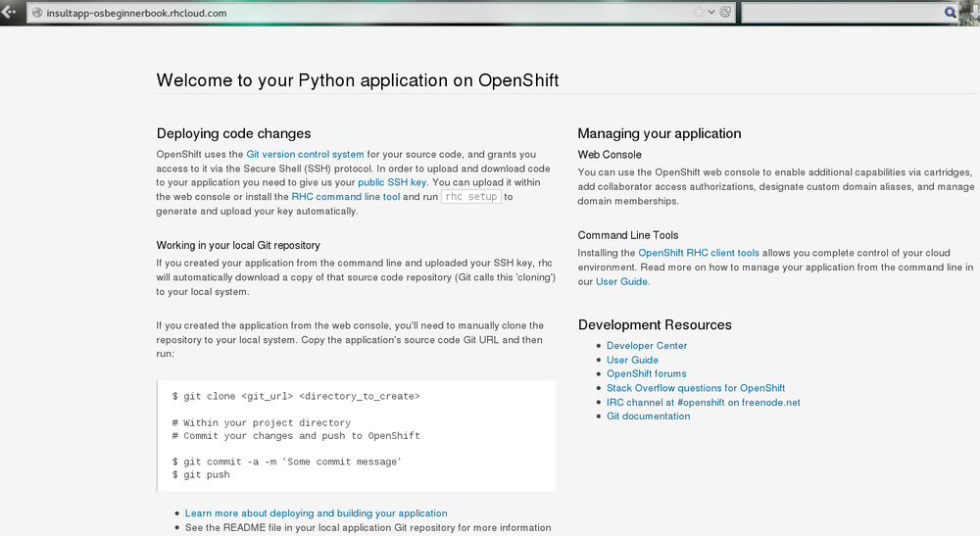Open the User Guide link in Command Line Tools

pyautogui.click(x=621, y=282)
